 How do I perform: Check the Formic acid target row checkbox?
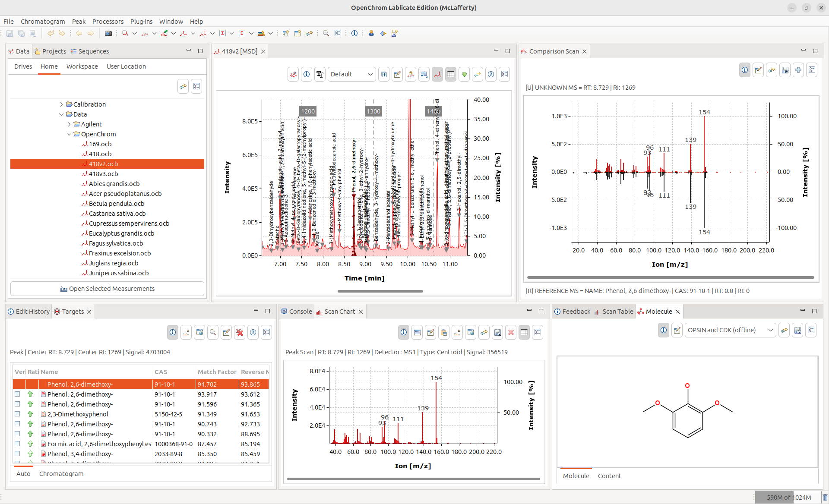point(17,444)
